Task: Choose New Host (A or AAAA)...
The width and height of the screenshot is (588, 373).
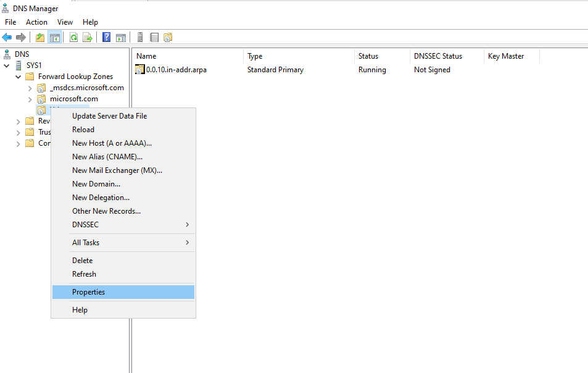Action: click(x=123, y=143)
